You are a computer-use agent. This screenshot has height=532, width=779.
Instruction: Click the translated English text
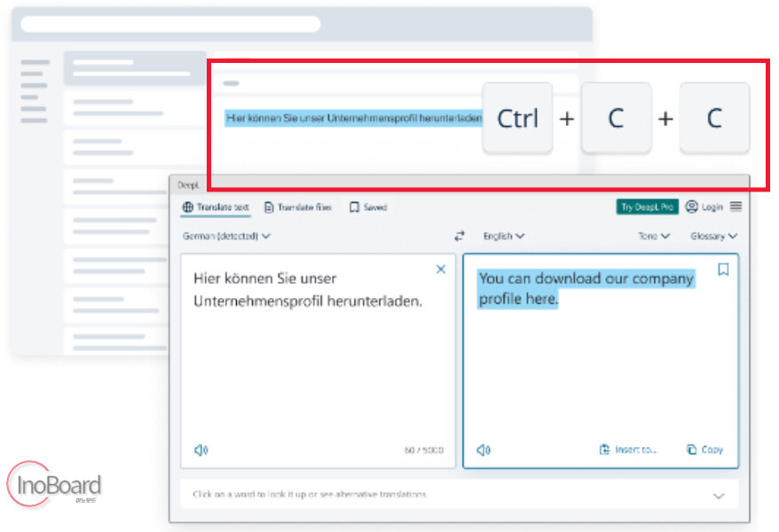(586, 288)
